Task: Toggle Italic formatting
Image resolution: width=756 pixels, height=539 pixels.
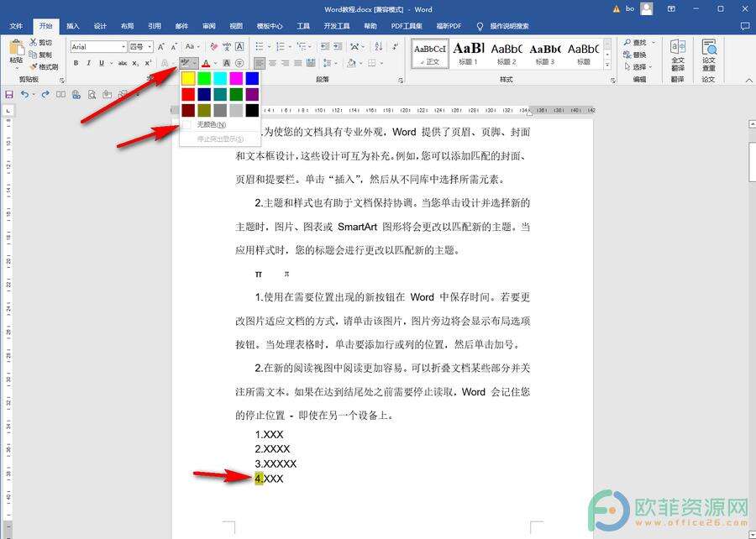Action: 88,63
